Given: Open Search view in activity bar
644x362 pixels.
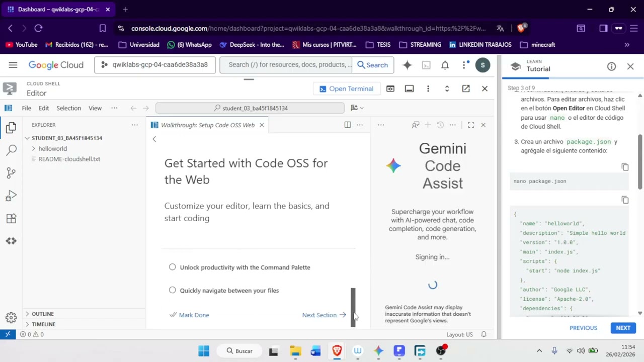Looking at the screenshot, I should [11, 150].
